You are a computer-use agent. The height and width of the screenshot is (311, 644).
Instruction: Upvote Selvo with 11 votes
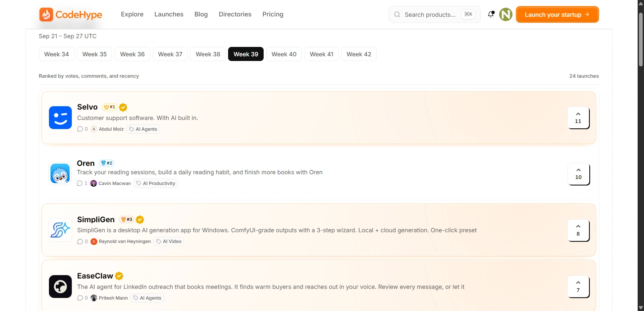click(578, 118)
